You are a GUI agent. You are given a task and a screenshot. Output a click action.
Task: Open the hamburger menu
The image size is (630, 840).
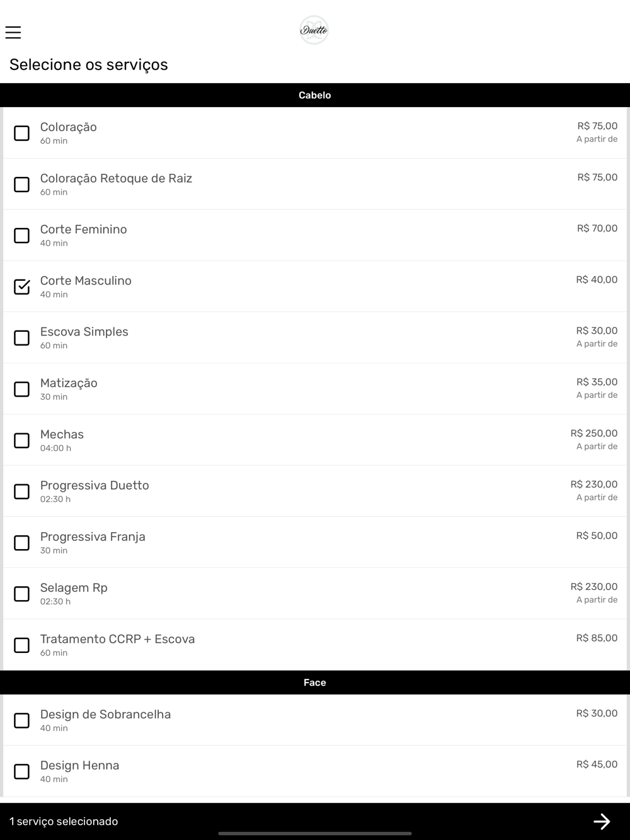pos(13,32)
